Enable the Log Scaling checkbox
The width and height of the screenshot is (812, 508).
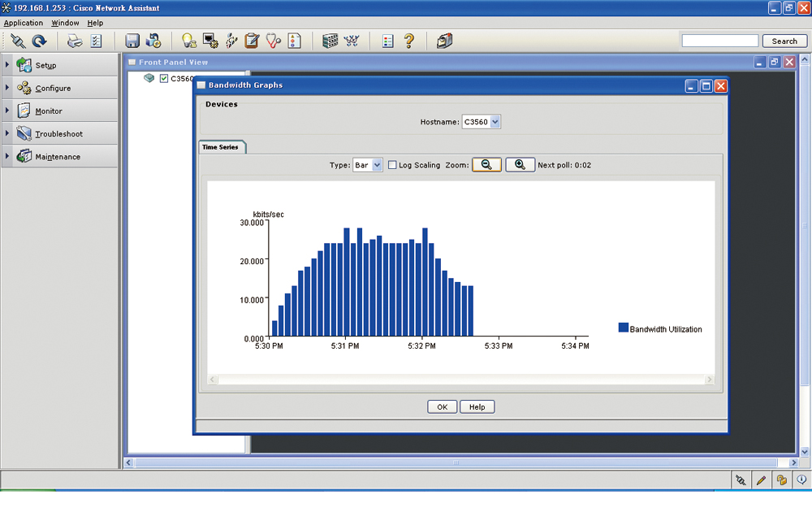(392, 165)
